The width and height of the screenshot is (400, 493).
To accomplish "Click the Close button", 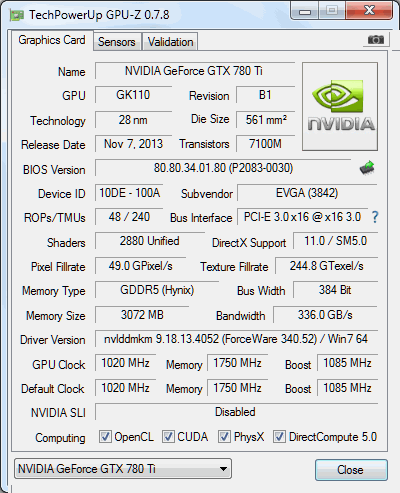I will [351, 470].
